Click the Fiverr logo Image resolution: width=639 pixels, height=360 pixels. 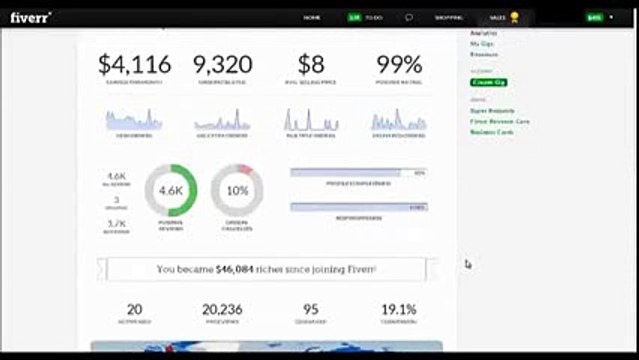(31, 18)
